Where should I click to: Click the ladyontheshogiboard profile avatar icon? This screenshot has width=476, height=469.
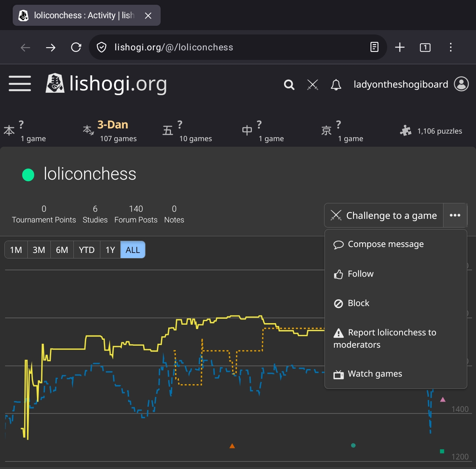(461, 84)
